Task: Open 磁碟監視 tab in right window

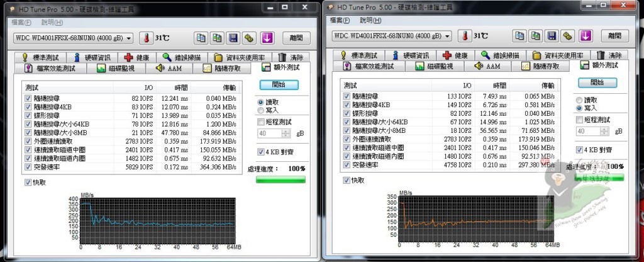Action: (435, 65)
